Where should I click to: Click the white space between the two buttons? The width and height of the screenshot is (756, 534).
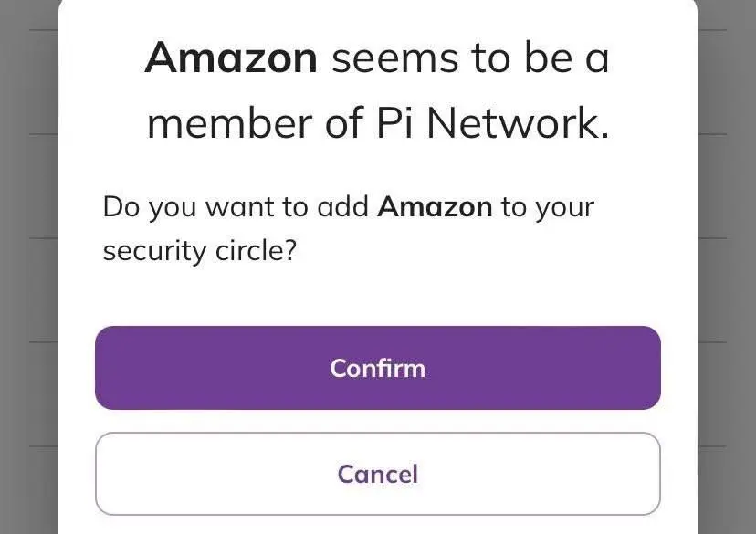point(377,420)
